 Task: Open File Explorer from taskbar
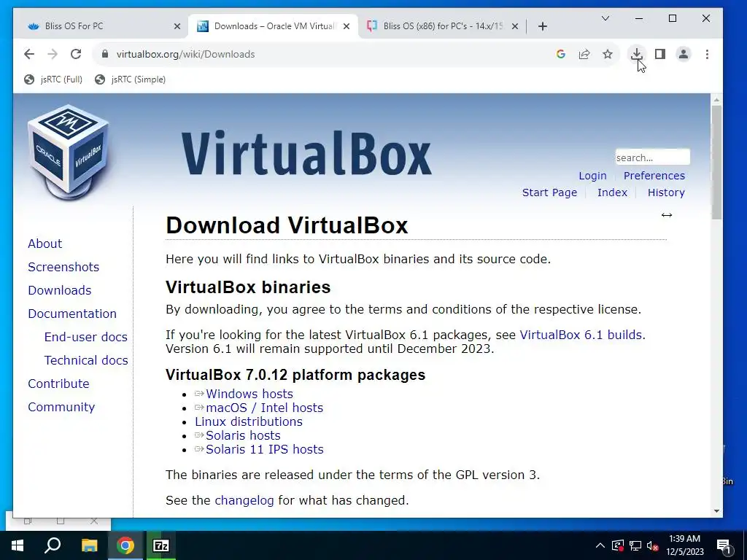(x=89, y=545)
